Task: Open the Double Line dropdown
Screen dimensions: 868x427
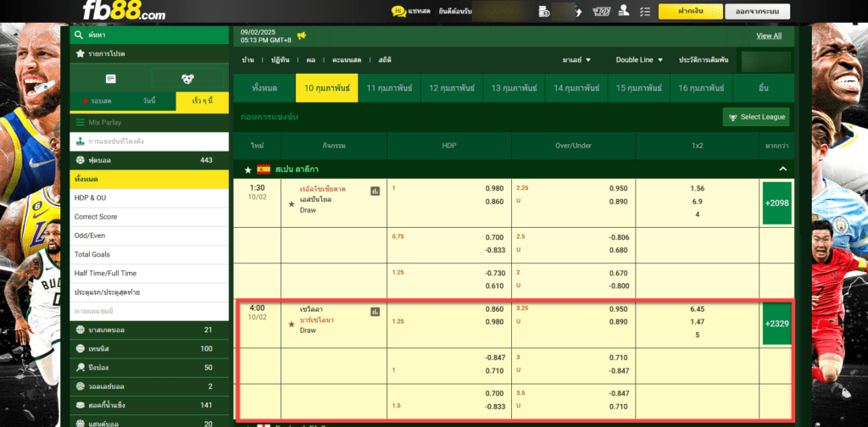Action: tap(639, 60)
